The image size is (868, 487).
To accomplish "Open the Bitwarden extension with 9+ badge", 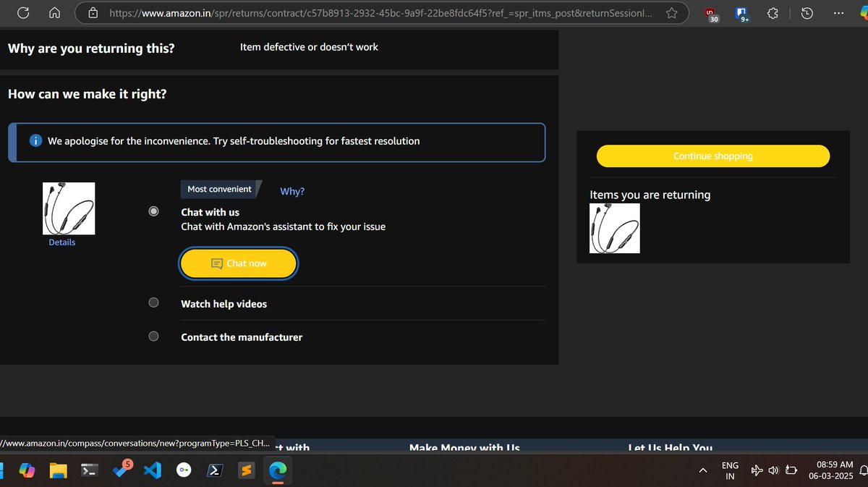I will (x=741, y=14).
